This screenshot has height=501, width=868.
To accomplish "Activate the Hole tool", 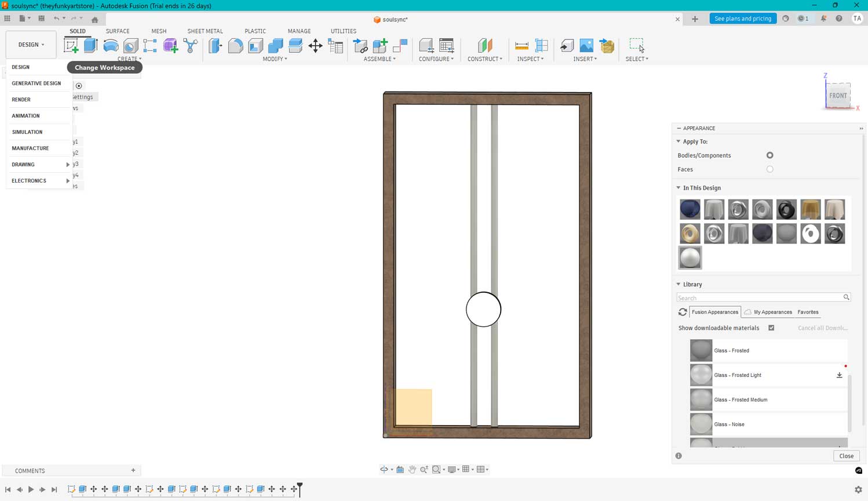I will click(x=130, y=46).
